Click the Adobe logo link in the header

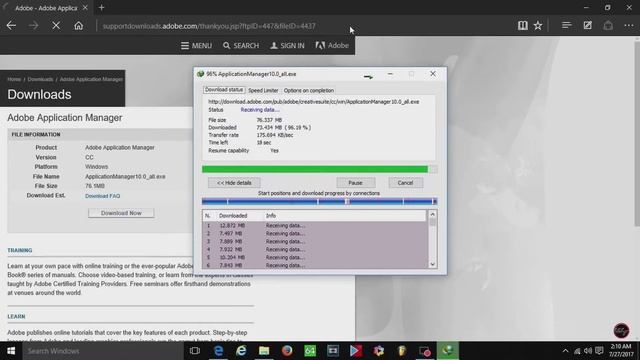[x=332, y=45]
